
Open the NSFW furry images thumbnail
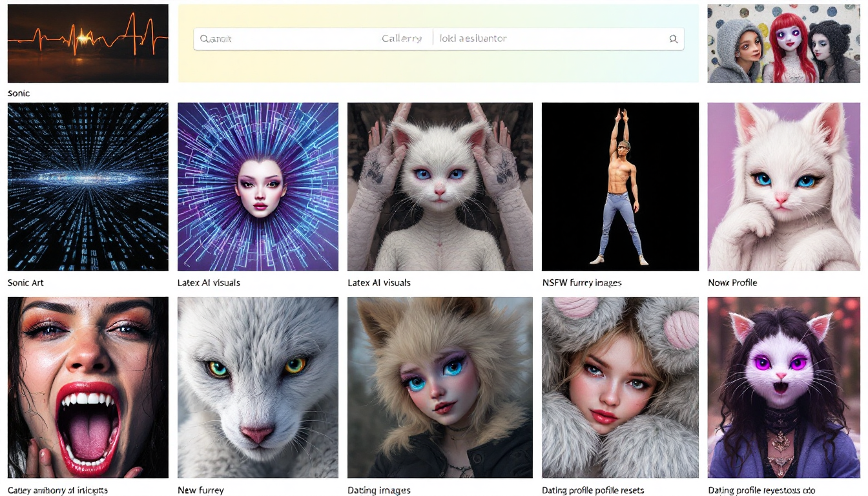(619, 186)
